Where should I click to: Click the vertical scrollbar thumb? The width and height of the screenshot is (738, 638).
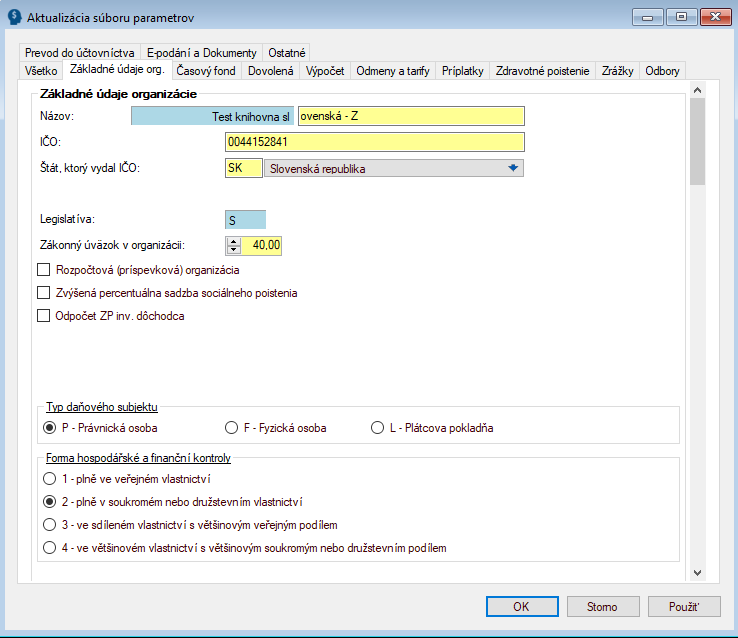click(698, 142)
